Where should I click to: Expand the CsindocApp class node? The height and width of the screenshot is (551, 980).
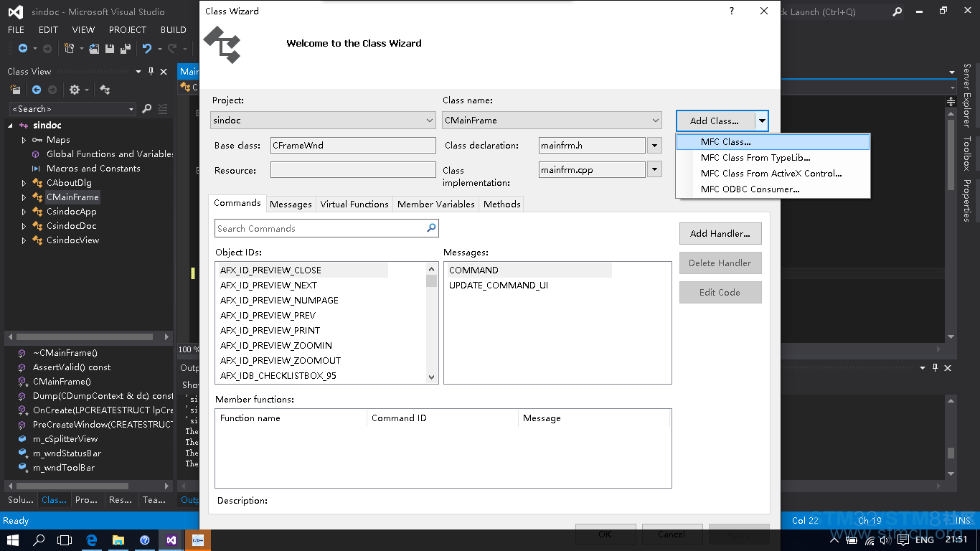point(24,212)
